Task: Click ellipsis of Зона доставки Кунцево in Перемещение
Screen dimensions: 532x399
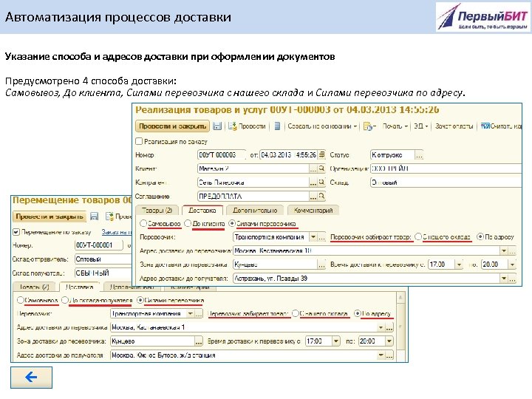Action: click(x=199, y=341)
